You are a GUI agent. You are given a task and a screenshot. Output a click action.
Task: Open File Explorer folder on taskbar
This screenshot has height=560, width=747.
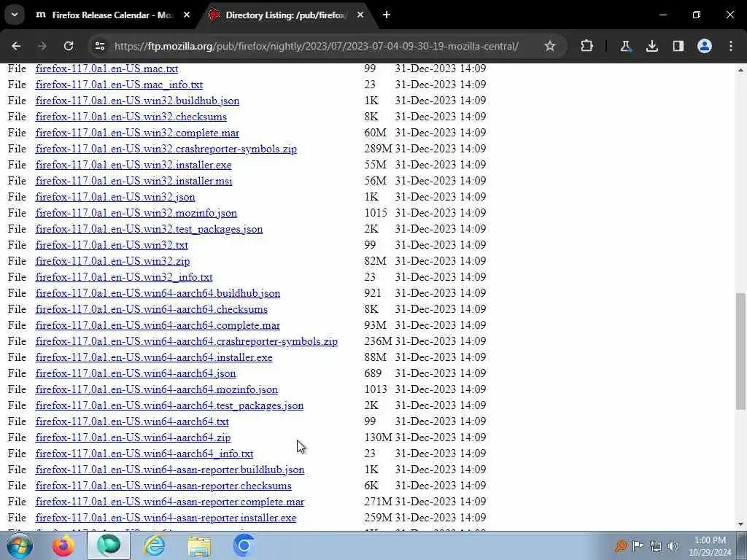click(x=199, y=545)
